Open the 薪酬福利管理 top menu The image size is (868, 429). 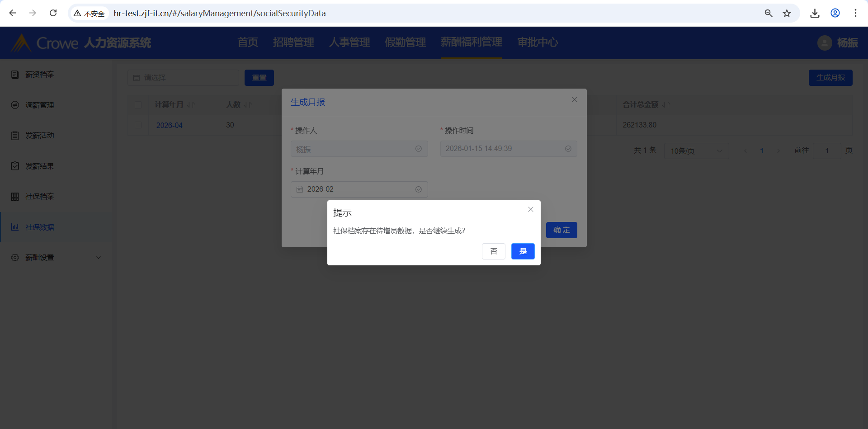(472, 42)
